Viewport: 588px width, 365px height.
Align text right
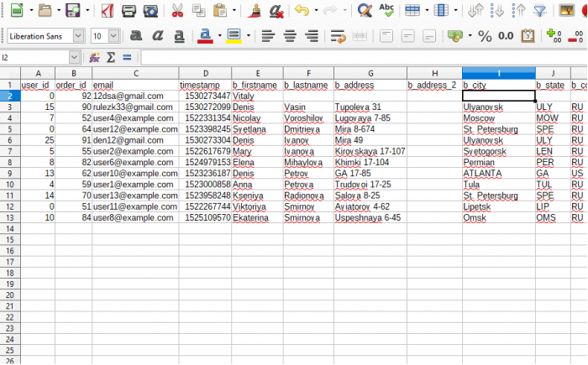[x=312, y=36]
